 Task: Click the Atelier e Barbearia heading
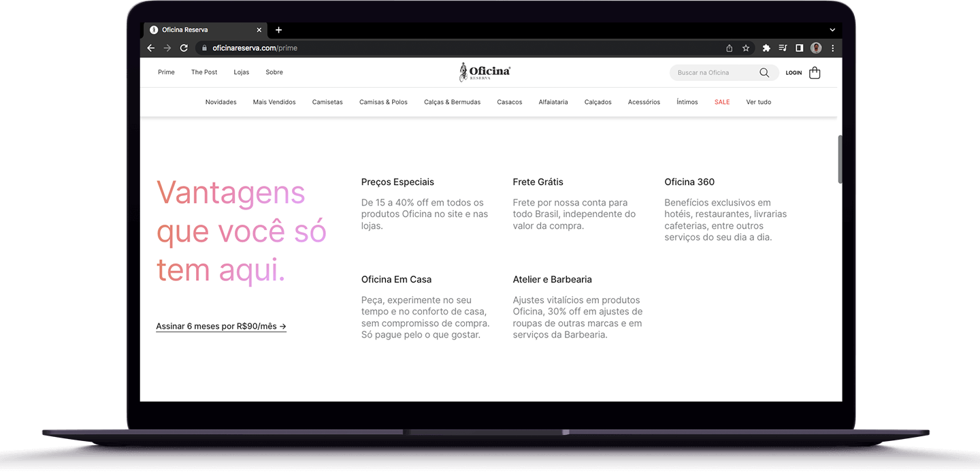tap(553, 280)
